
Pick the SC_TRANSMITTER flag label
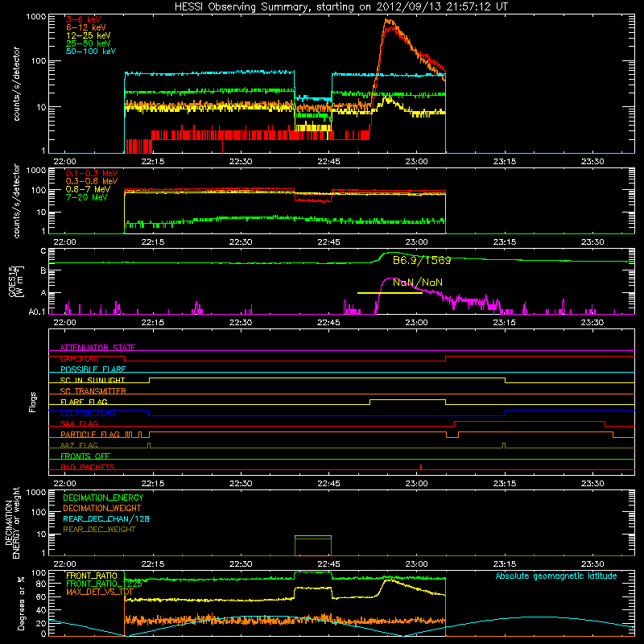click(93, 391)
